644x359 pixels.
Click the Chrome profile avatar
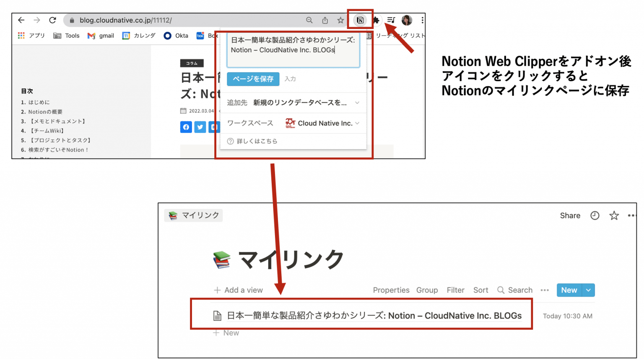tap(406, 20)
